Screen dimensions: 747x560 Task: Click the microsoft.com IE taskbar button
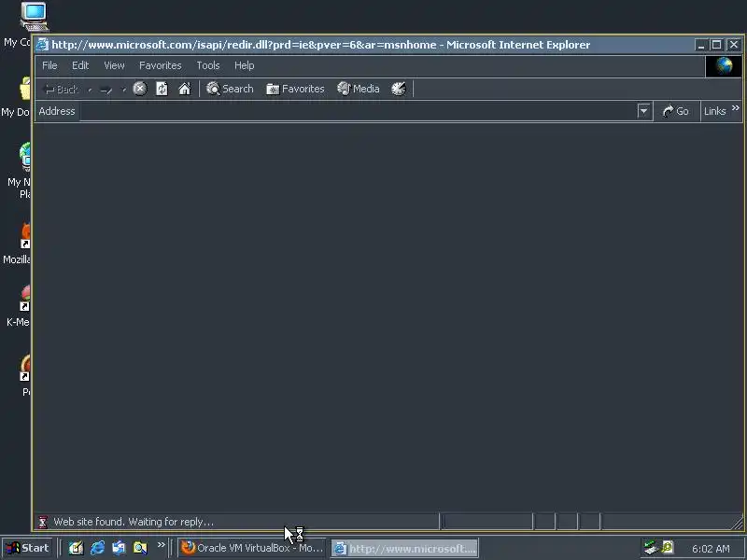click(405, 548)
